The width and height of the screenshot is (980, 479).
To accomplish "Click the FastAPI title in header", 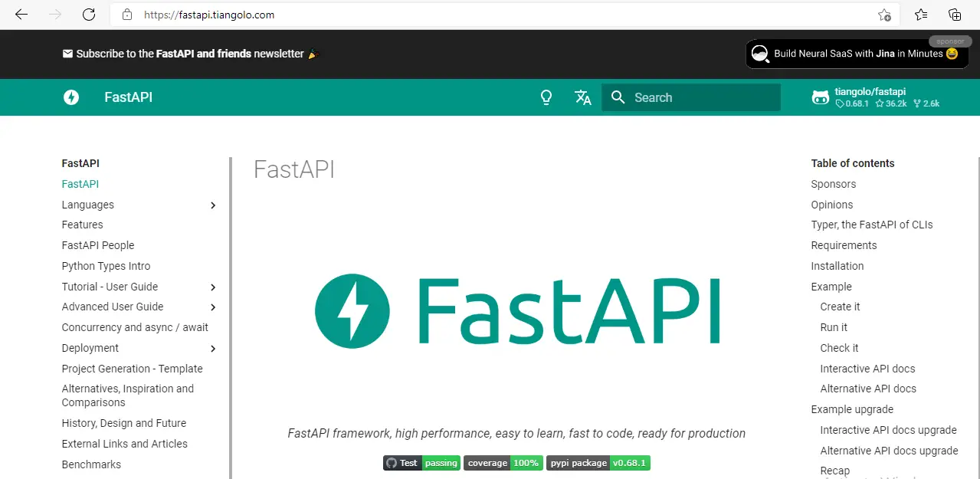I will tap(128, 97).
